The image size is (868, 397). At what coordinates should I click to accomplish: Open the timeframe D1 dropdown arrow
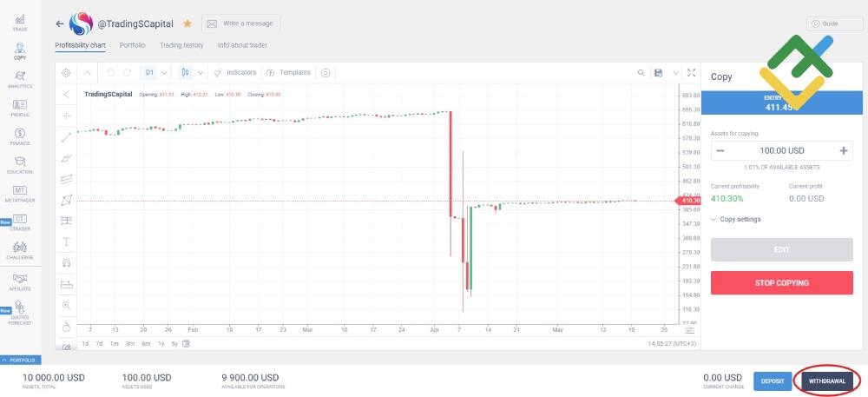click(x=164, y=72)
